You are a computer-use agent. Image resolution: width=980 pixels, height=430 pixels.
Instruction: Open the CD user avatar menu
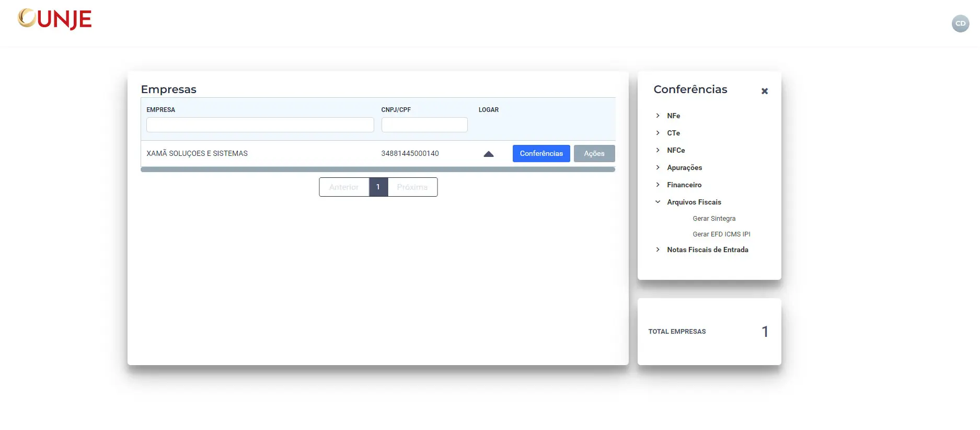click(960, 24)
